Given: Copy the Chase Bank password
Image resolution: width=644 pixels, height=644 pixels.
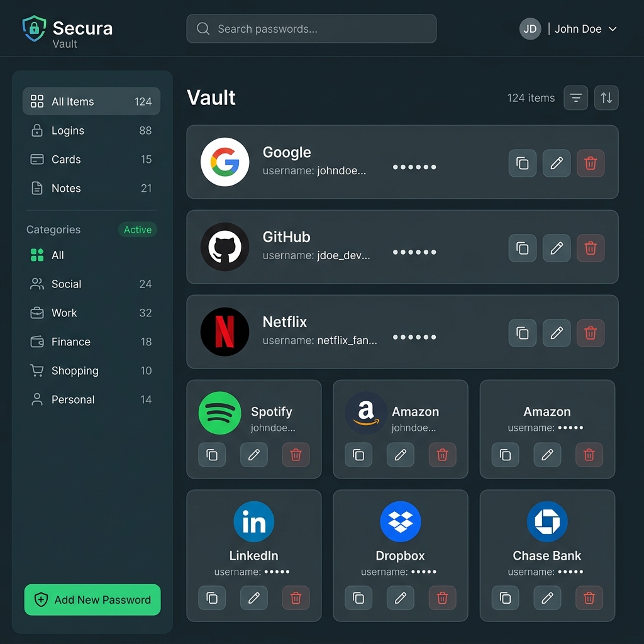Looking at the screenshot, I should tap(505, 597).
